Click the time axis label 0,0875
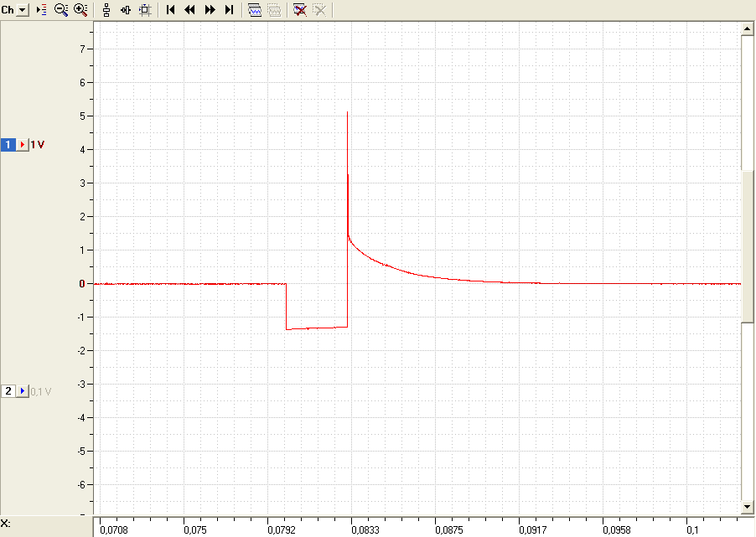Image resolution: width=756 pixels, height=537 pixels. point(449,530)
